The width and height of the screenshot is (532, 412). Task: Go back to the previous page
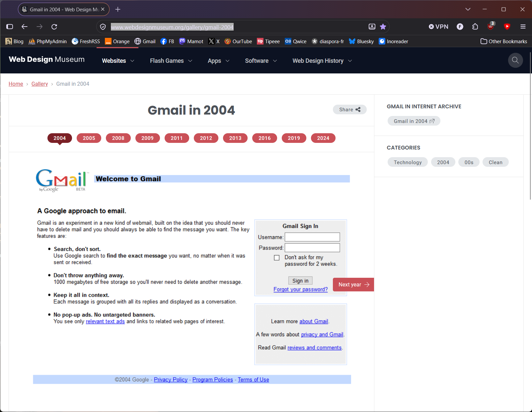(x=25, y=27)
